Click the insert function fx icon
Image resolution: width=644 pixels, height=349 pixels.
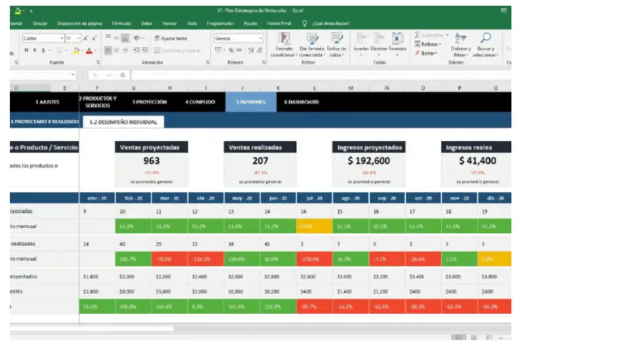121,75
